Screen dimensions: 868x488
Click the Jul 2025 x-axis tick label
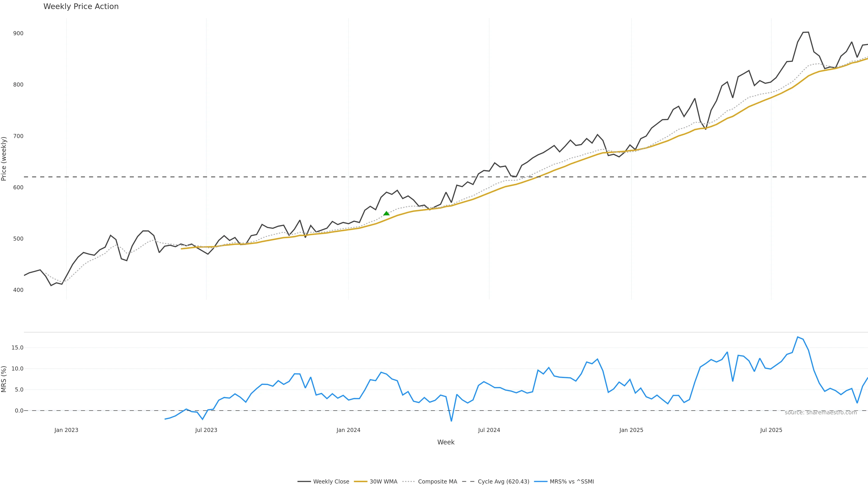click(x=771, y=430)
